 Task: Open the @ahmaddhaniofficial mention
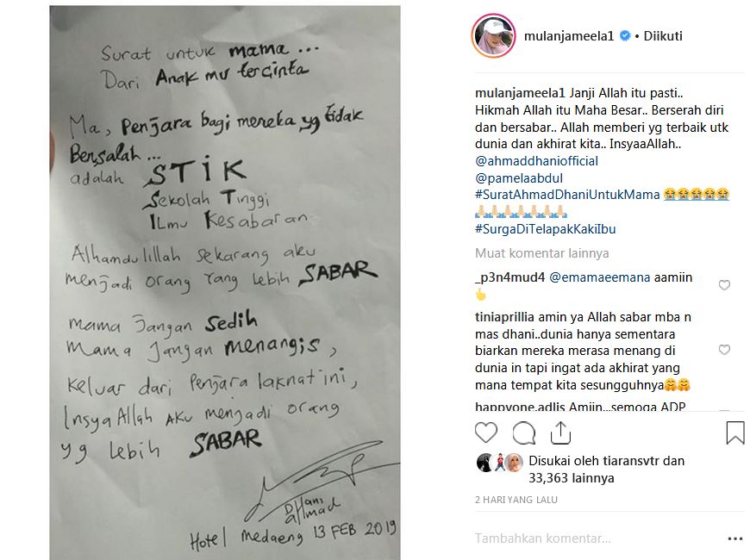tap(536, 161)
